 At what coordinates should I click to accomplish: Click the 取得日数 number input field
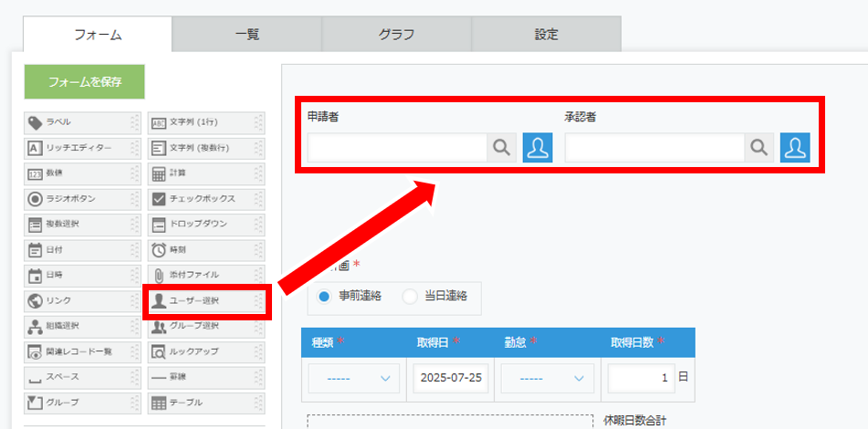(641, 378)
